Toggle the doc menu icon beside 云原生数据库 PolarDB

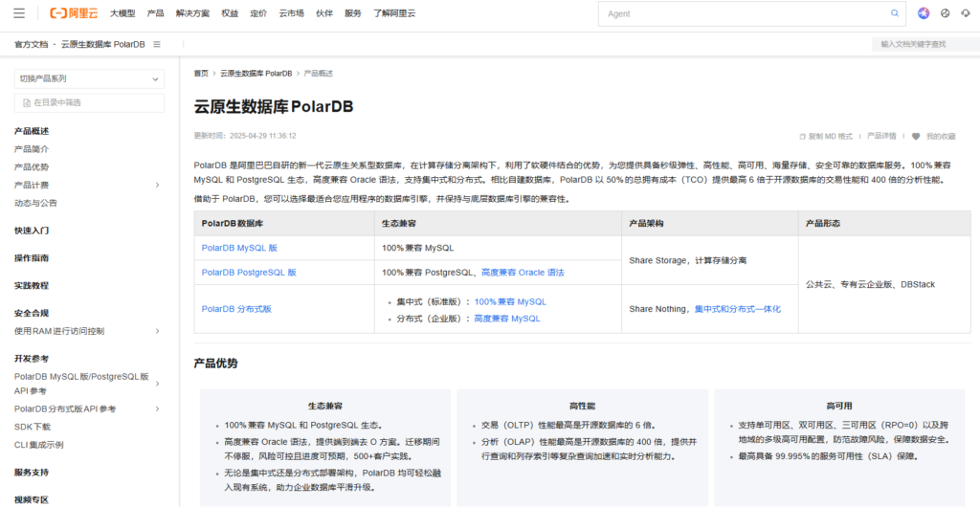pyautogui.click(x=157, y=44)
